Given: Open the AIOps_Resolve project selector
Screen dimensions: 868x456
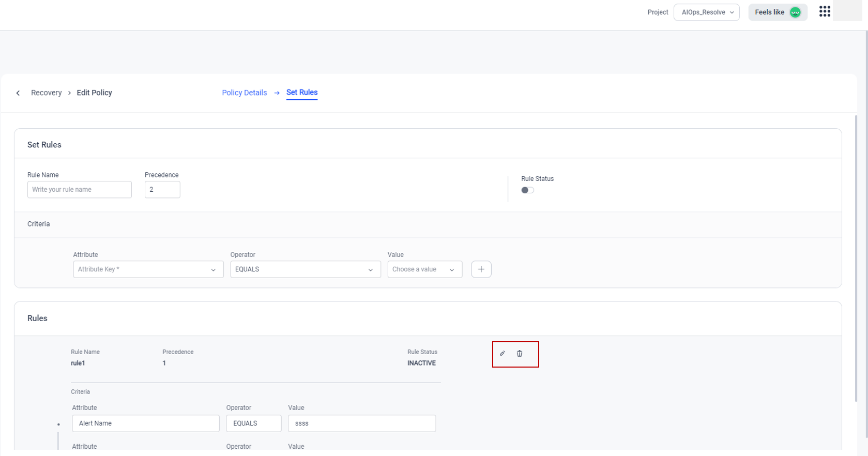Looking at the screenshot, I should 706,12.
